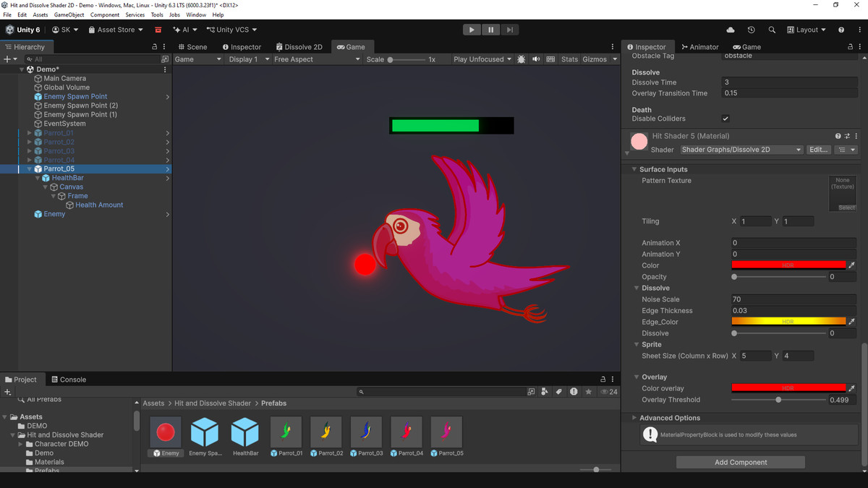868x488 pixels.
Task: Select the Parrot_03 prefab thumbnail in Project
Action: pyautogui.click(x=366, y=432)
